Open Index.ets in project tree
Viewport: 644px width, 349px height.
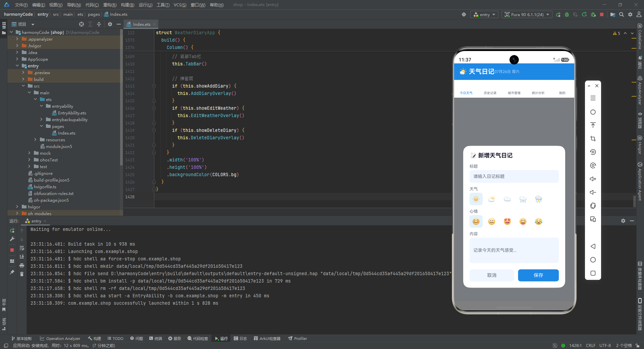64,133
